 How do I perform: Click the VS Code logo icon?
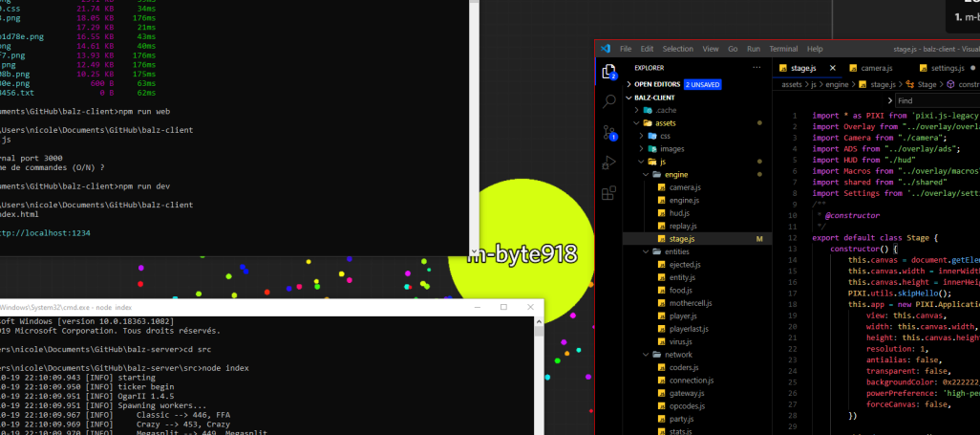coord(605,49)
